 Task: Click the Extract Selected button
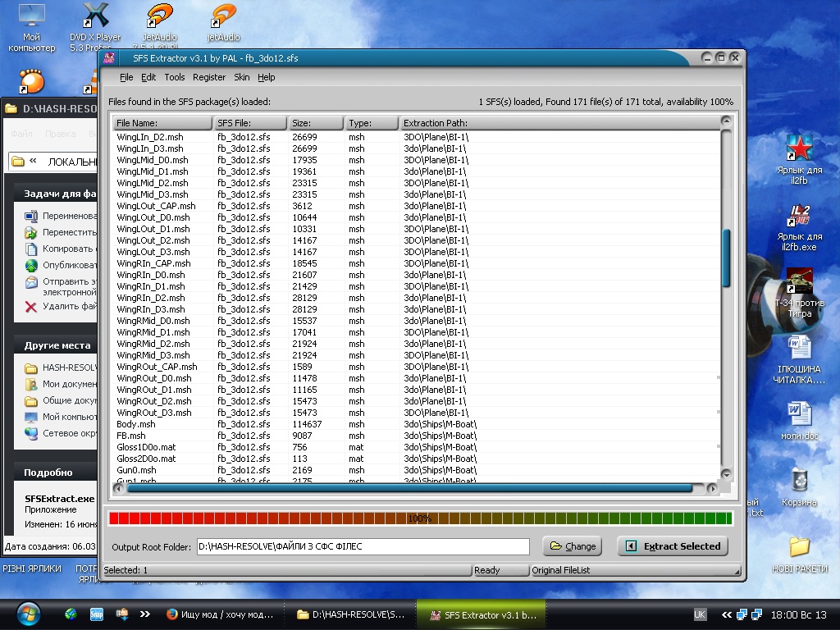pyautogui.click(x=673, y=546)
